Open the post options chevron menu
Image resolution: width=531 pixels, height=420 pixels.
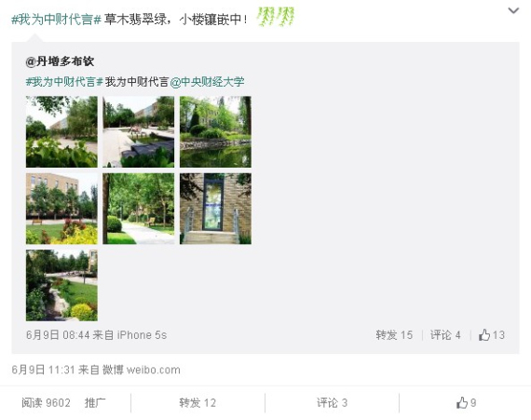(x=513, y=11)
